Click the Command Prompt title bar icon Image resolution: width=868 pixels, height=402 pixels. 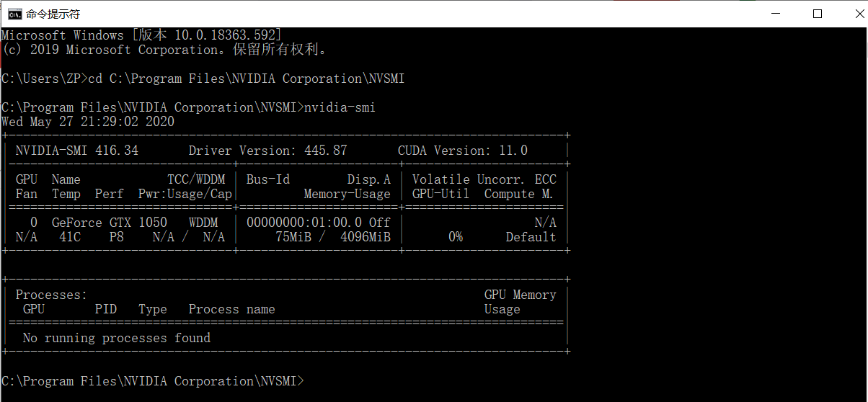click(14, 14)
